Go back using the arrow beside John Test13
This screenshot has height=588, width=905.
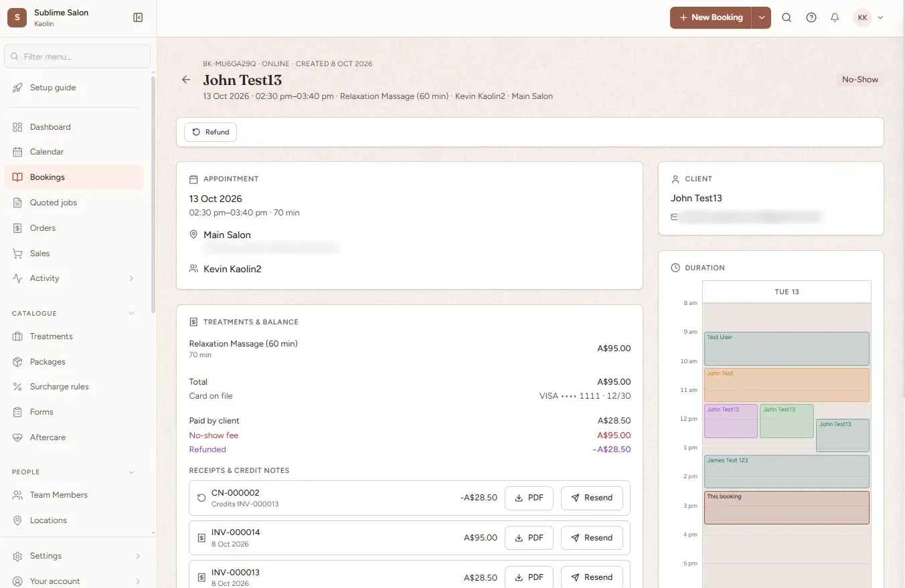click(x=186, y=80)
